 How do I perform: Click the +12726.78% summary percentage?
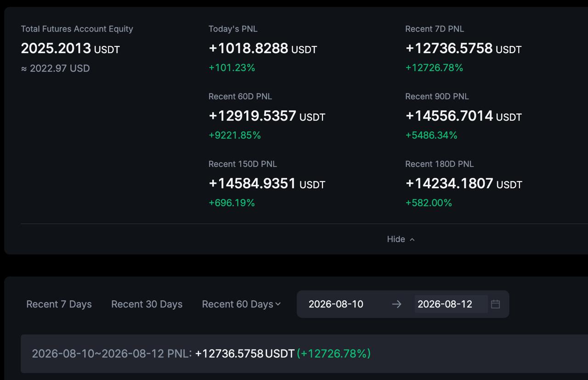pos(334,353)
